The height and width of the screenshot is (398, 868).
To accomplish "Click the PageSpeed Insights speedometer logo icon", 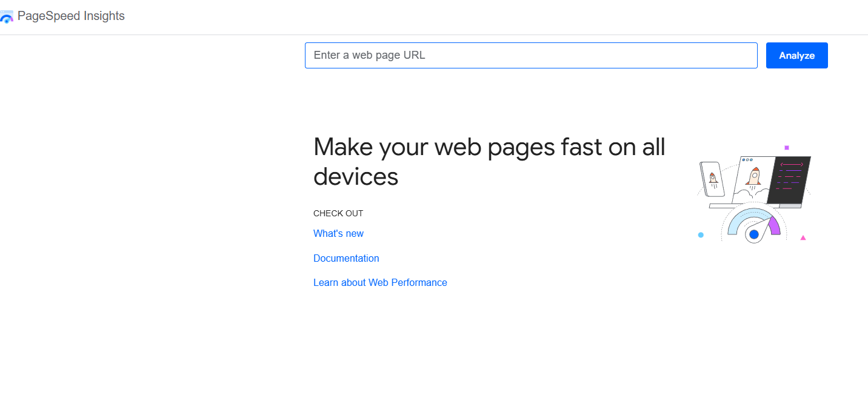I will (x=7, y=16).
